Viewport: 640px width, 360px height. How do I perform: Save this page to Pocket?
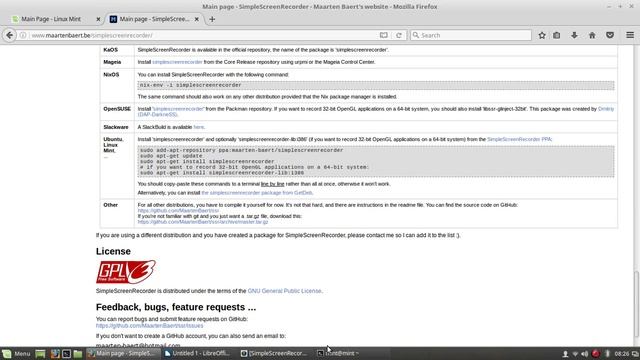pos(610,36)
